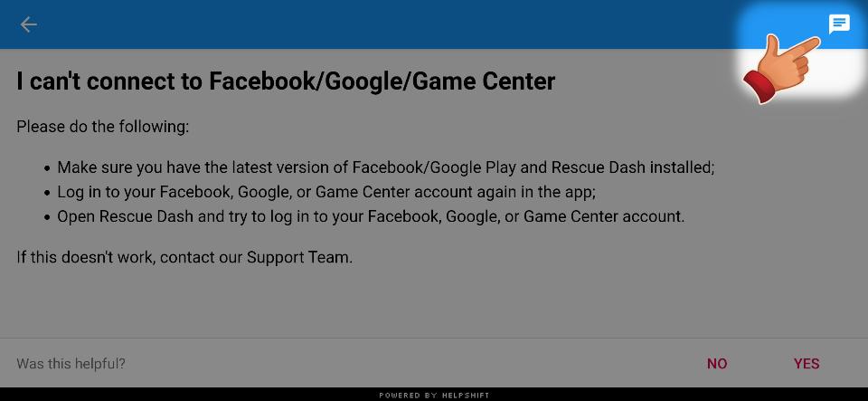Open the chat message icon in header
868x401 pixels.
tap(839, 24)
